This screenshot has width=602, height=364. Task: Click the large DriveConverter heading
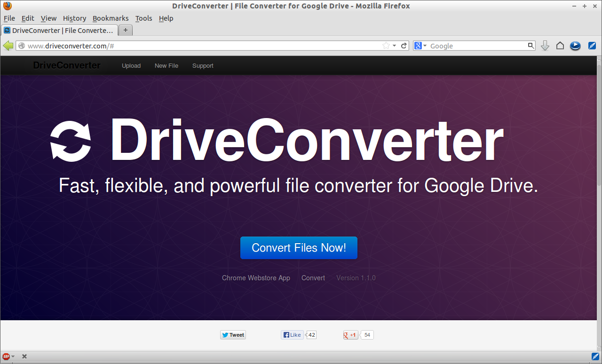pyautogui.click(x=307, y=140)
